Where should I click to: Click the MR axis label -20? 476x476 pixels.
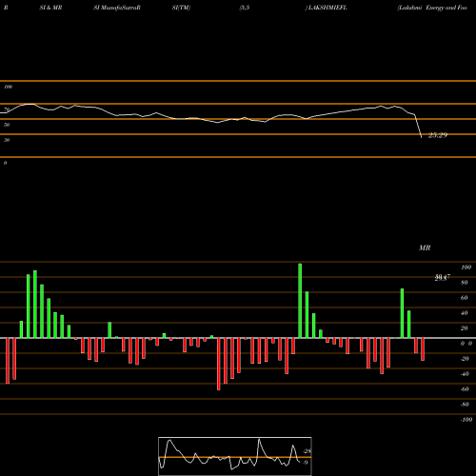pos(465,359)
